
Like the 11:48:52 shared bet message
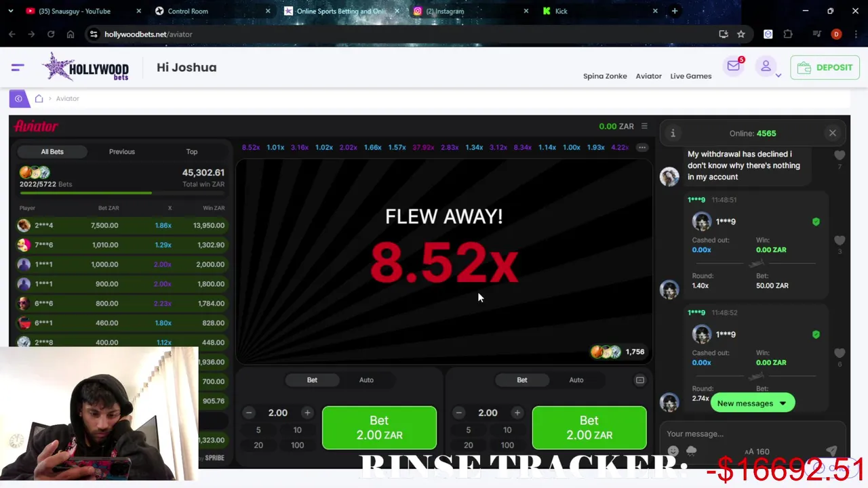[x=840, y=353]
